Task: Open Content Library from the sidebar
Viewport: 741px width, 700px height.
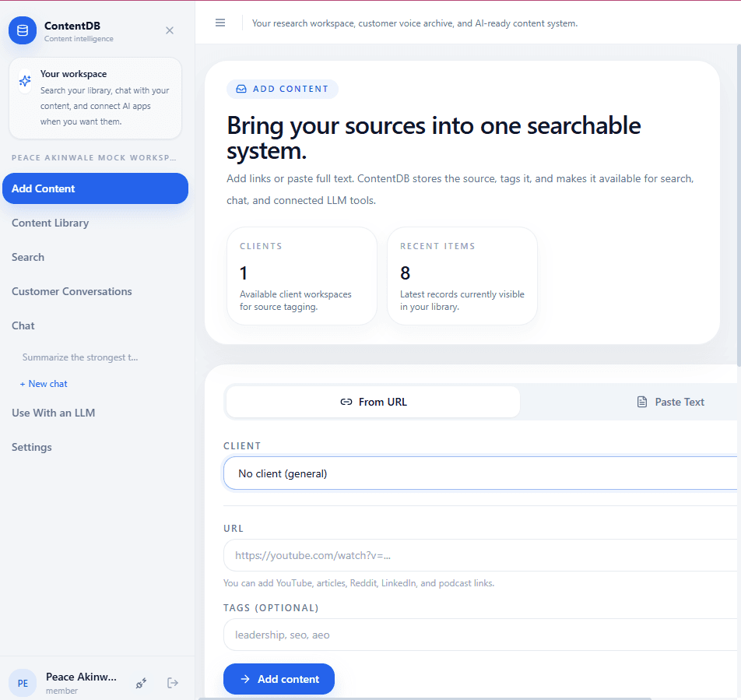Action: coord(50,223)
